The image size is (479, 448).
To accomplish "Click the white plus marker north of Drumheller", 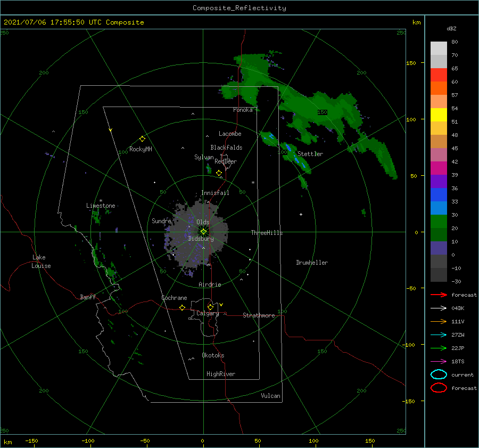I will [301, 214].
